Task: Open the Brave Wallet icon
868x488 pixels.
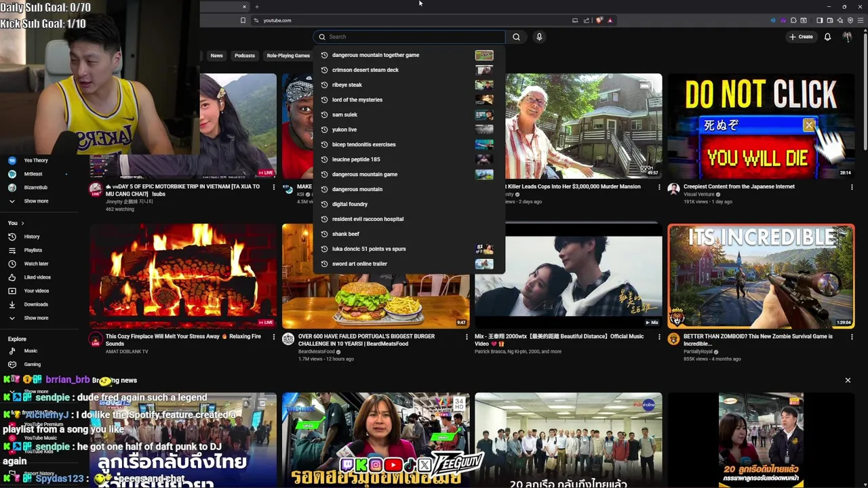Action: [x=829, y=20]
